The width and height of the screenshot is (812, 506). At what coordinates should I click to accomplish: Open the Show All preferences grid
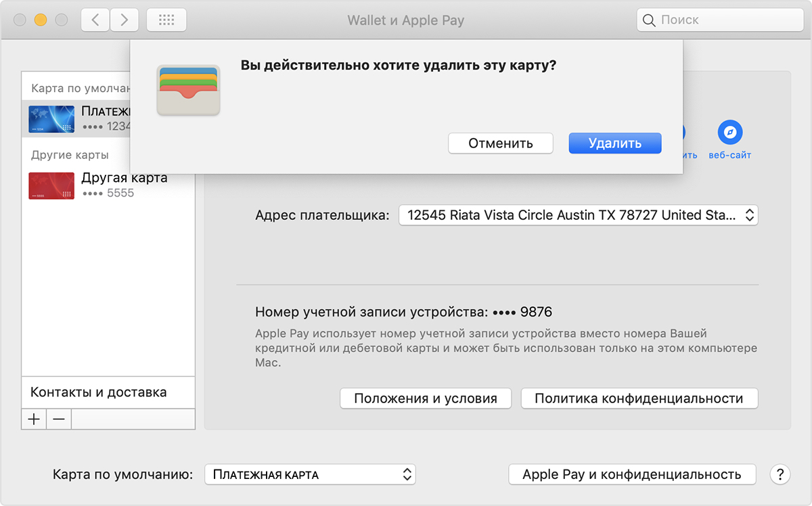click(x=166, y=20)
